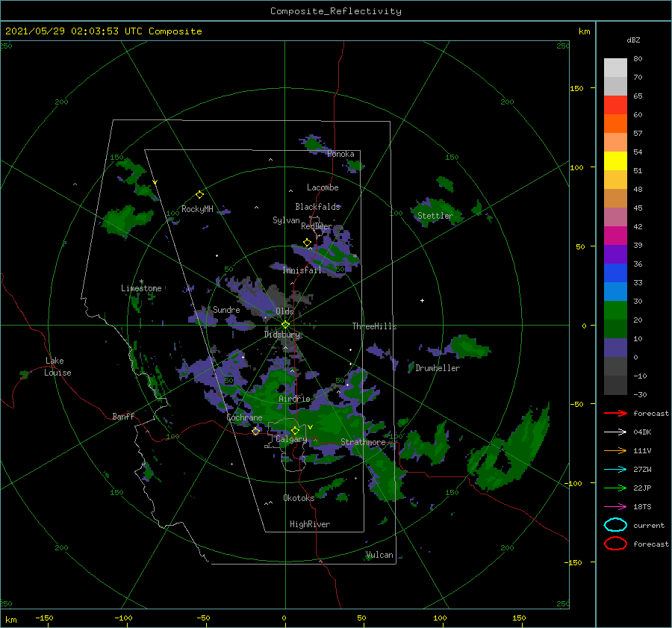
Task: Click the Okotoks city label
Action: click(x=299, y=498)
